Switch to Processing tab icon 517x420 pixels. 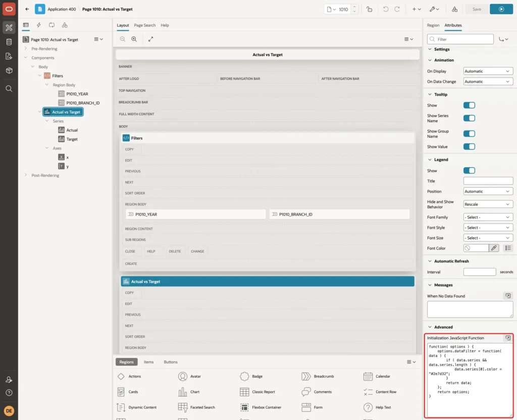pyautogui.click(x=51, y=25)
